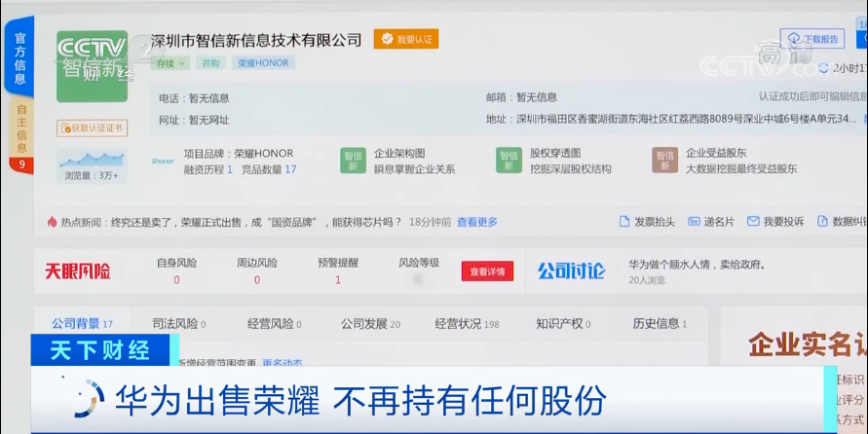868x434 pixels.
Task: Click 获取认证证书 button
Action: [x=92, y=128]
